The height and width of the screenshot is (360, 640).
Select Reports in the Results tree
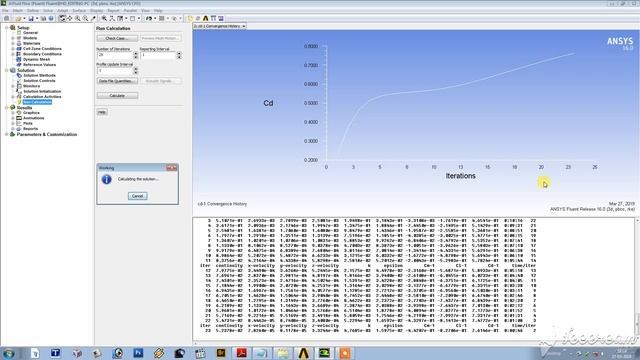pos(31,129)
